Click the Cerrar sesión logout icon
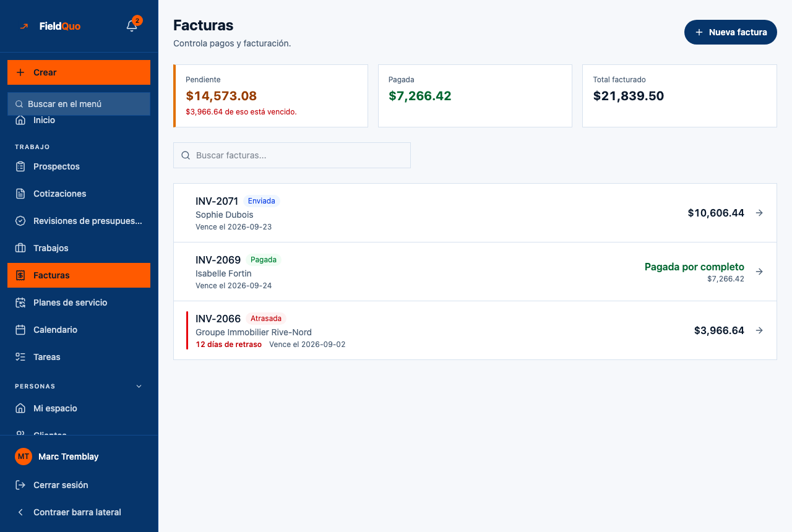The height and width of the screenshot is (532, 792). pyautogui.click(x=20, y=485)
